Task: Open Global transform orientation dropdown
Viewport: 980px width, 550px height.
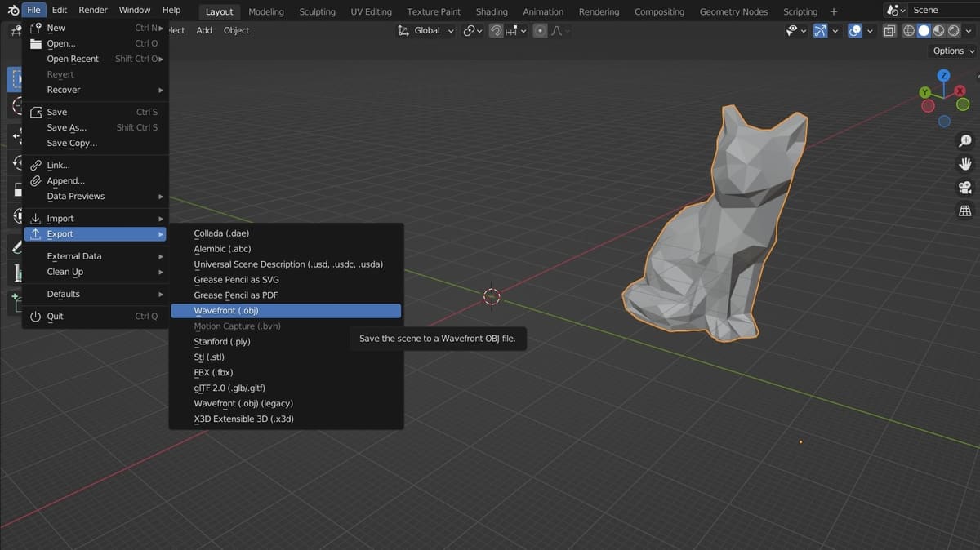Action: [425, 31]
